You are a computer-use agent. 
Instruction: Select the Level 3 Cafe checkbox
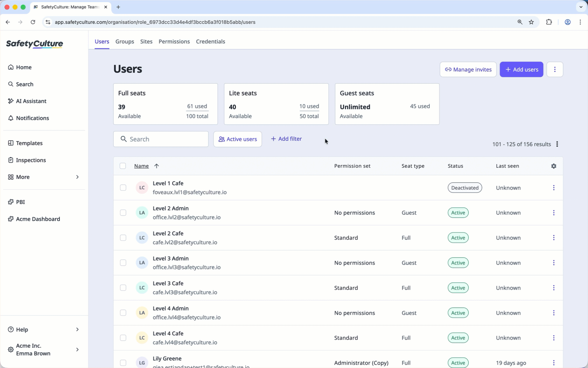coord(123,288)
